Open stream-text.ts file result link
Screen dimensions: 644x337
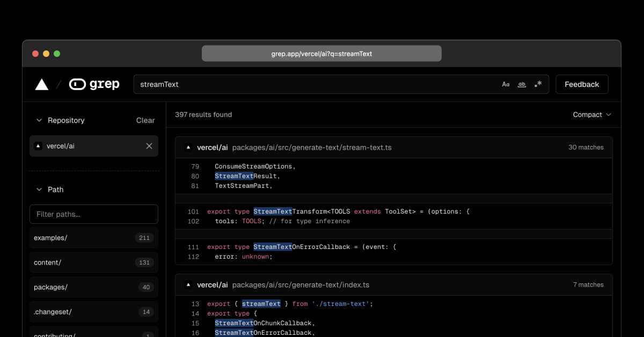click(312, 147)
